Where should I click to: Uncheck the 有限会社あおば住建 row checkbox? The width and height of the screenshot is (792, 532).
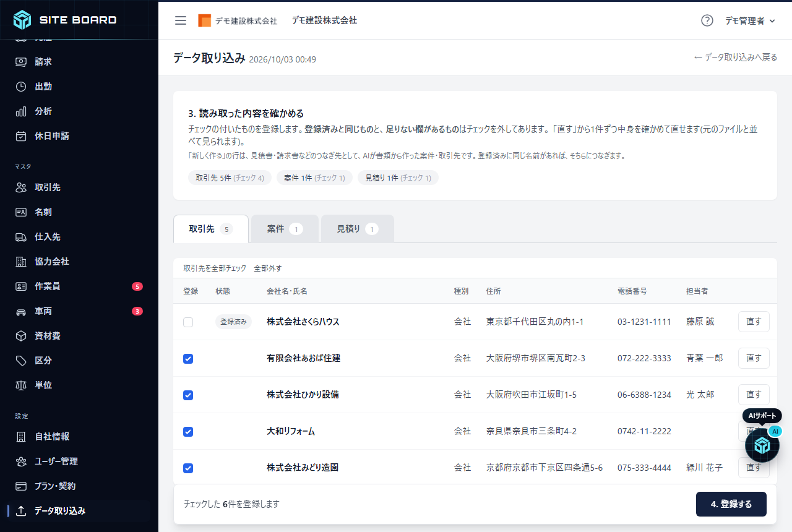188,359
